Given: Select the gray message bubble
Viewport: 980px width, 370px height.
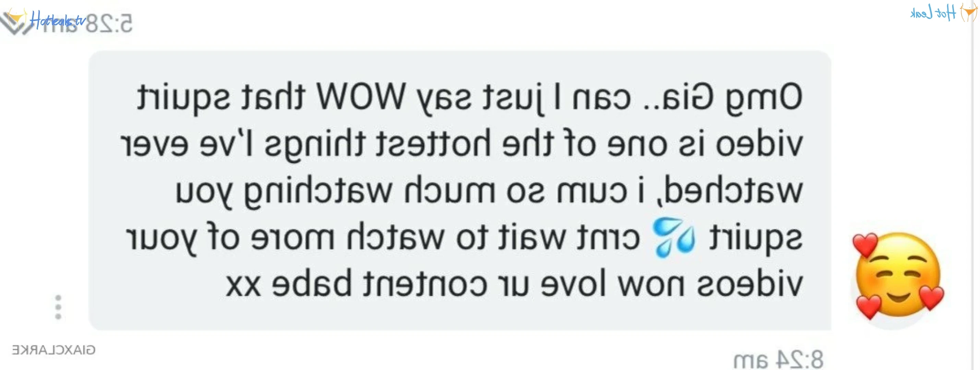Looking at the screenshot, I should [x=459, y=190].
